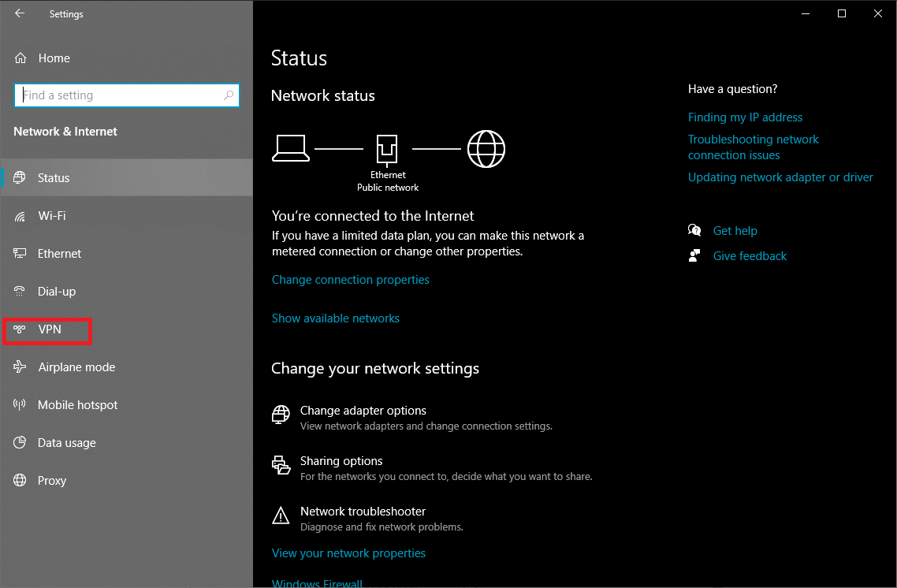The width and height of the screenshot is (897, 588).
Task: Click the Network troubleshooter warning icon
Action: click(281, 515)
